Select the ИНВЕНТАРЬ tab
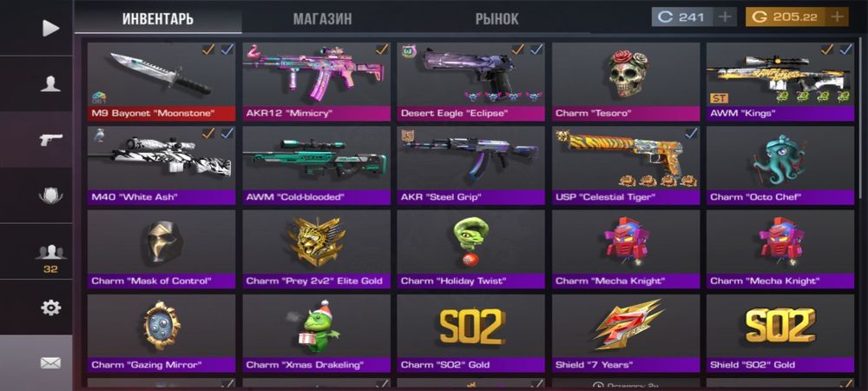 (x=158, y=19)
